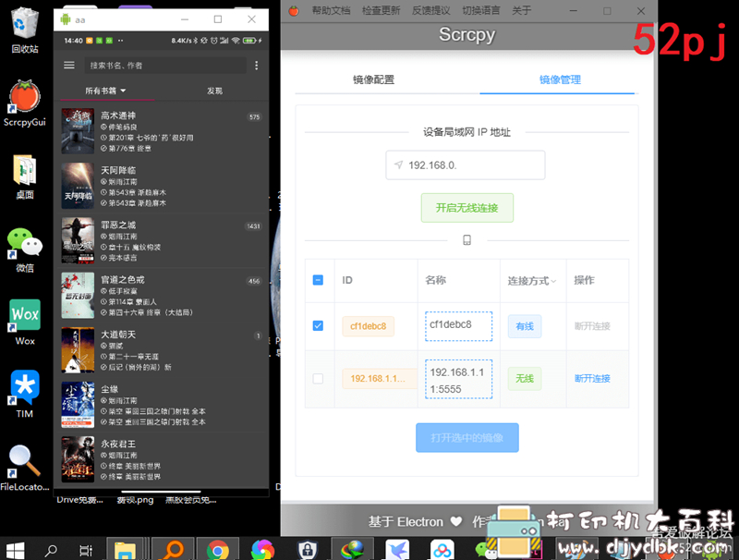Focus the device IP address input field

pyautogui.click(x=466, y=165)
